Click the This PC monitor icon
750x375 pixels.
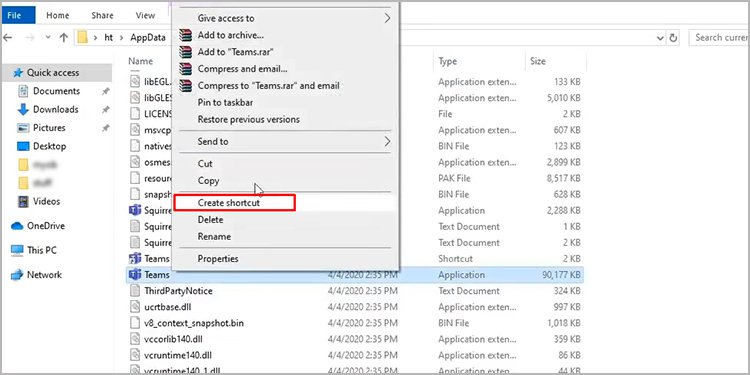tap(17, 250)
